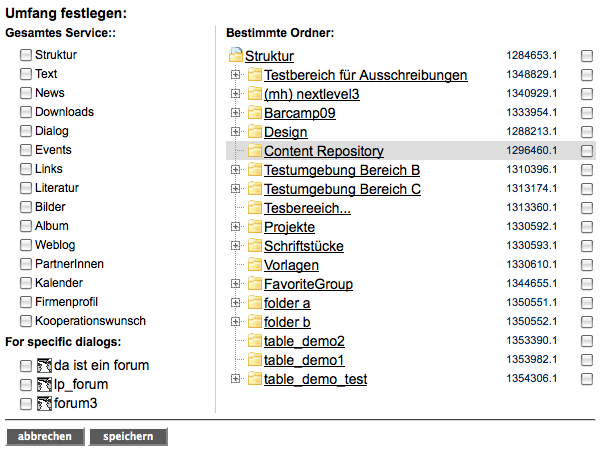Click the root Struktur open-folder icon
The height and width of the screenshot is (453, 605).
[236, 56]
